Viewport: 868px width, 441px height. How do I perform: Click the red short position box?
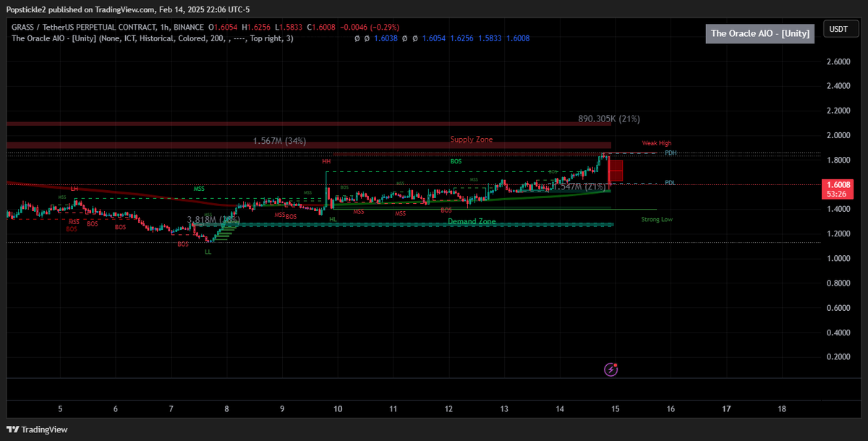pyautogui.click(x=616, y=171)
